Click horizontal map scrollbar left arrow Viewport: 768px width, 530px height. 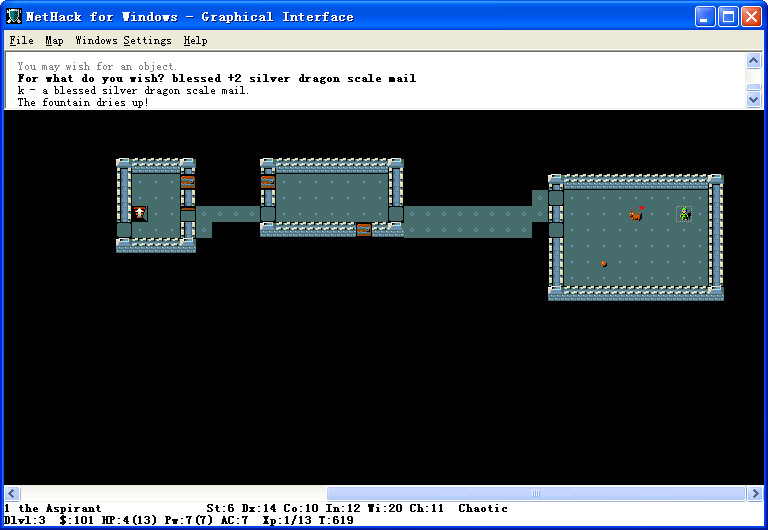pyautogui.click(x=12, y=493)
